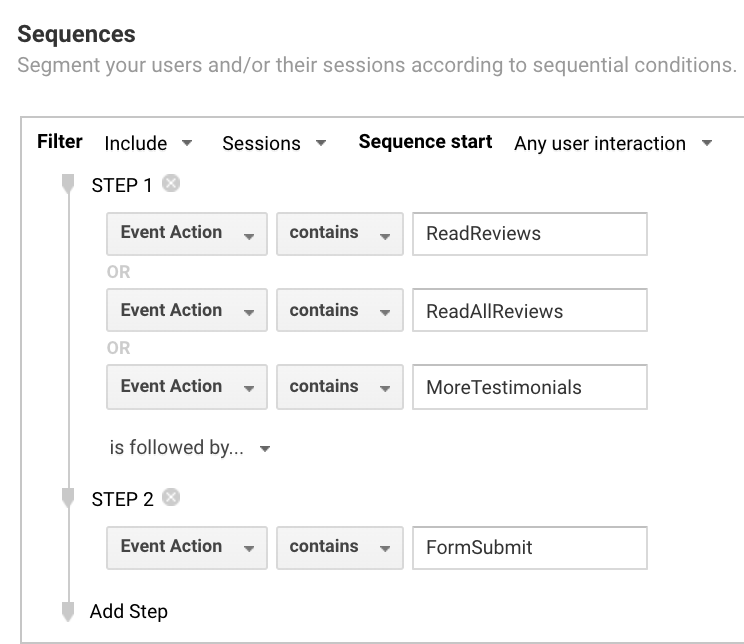Open Event Action dropdown for ReadAllReviews row
The image size is (744, 644).
[x=187, y=310]
